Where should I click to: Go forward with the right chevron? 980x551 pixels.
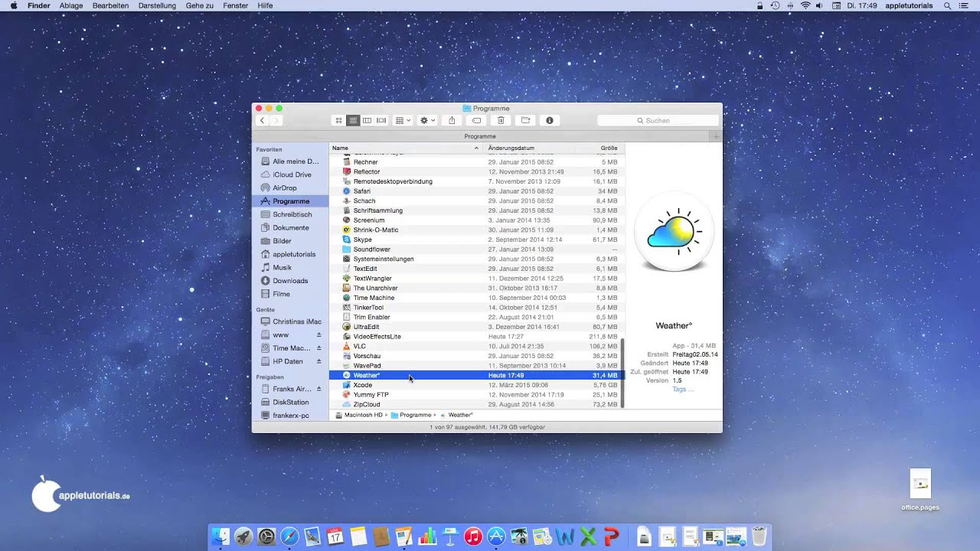276,120
